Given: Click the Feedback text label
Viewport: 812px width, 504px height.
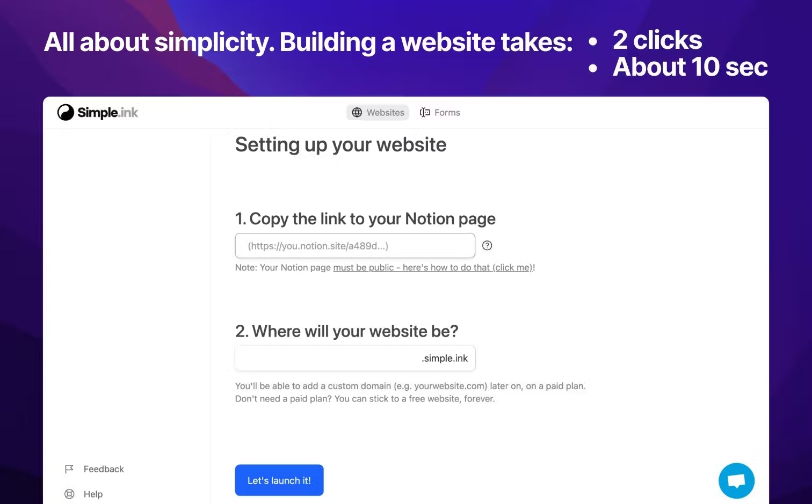Looking at the screenshot, I should (103, 469).
